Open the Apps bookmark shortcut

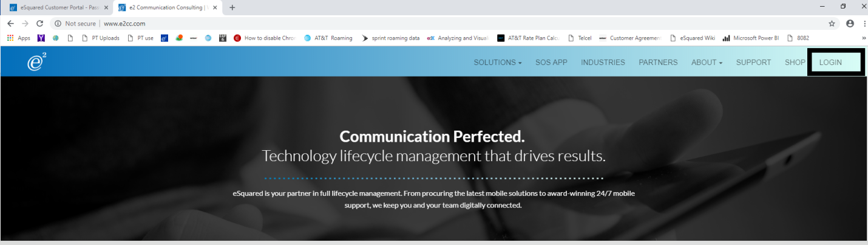[x=18, y=38]
